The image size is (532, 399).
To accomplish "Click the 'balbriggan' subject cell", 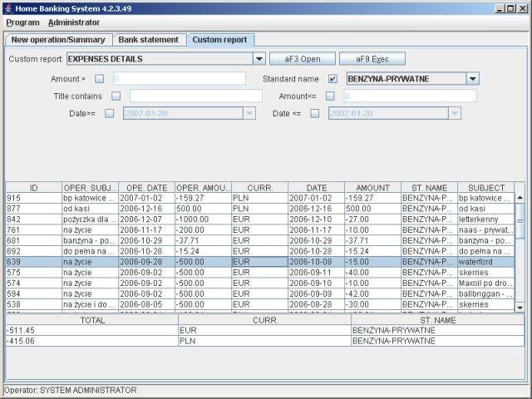I will pos(486,293).
